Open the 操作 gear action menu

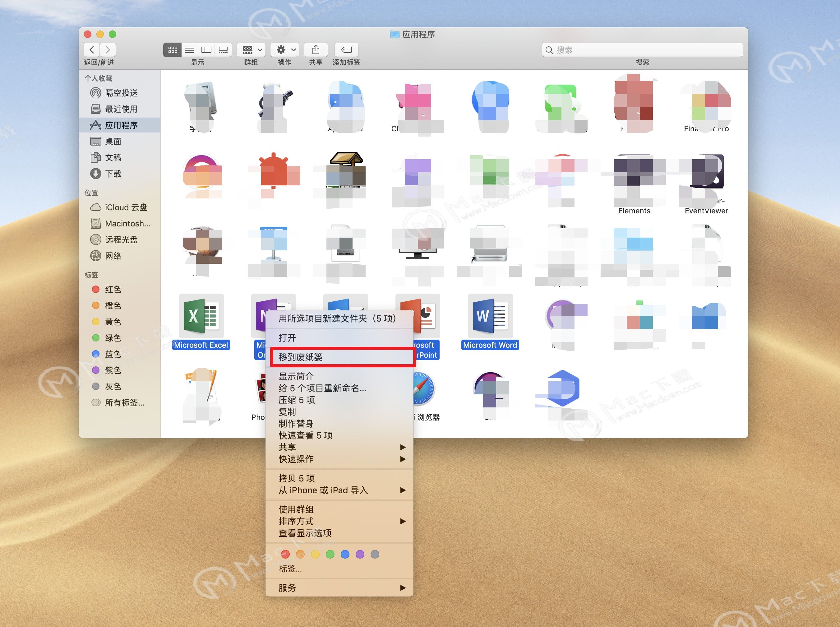[x=284, y=50]
